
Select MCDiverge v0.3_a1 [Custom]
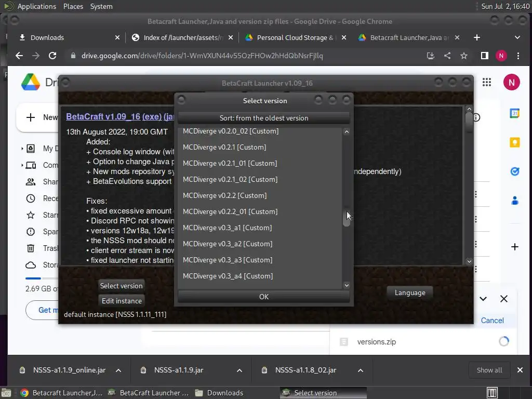pyautogui.click(x=260, y=228)
